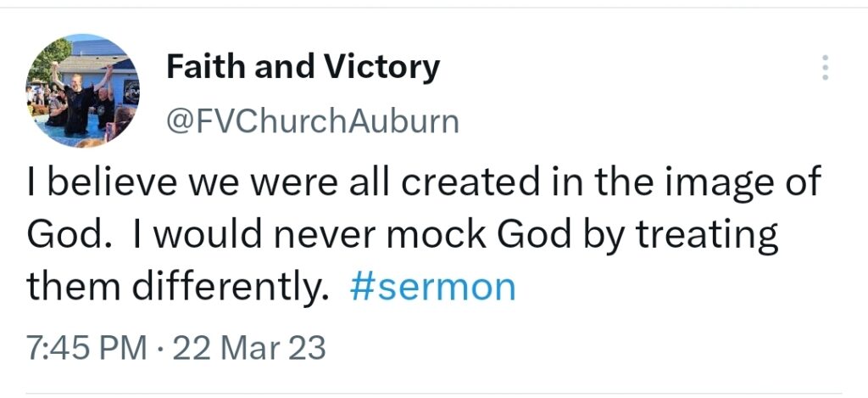
Task: Open the three-dot more options menu
Action: [825, 68]
